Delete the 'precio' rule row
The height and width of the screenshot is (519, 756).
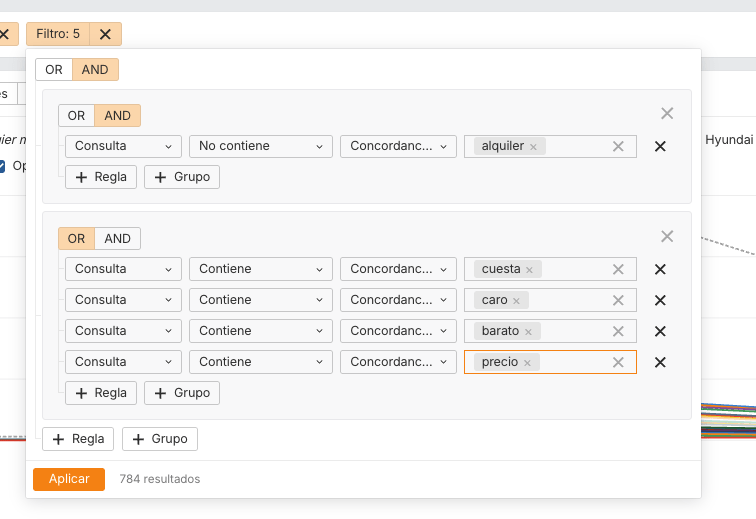point(660,362)
